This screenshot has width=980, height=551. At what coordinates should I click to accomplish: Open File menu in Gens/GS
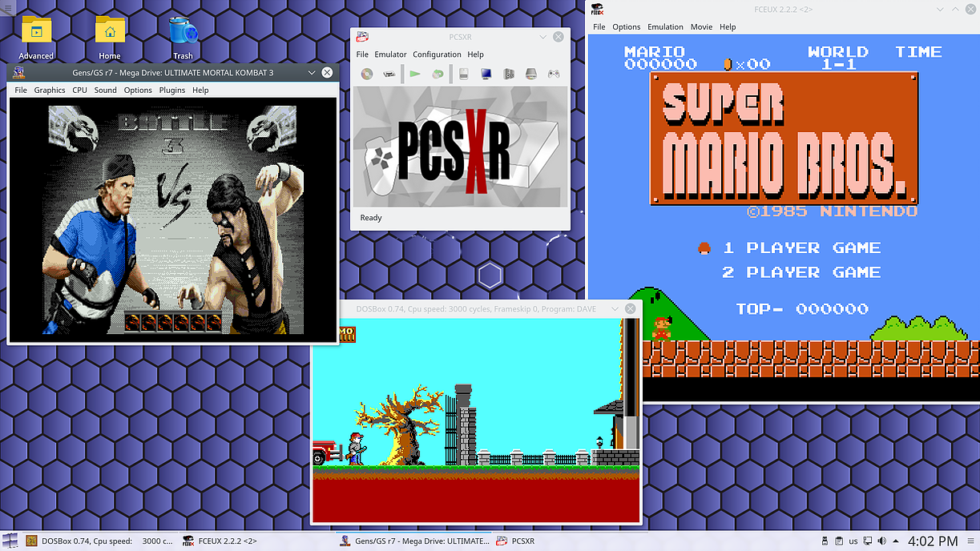click(x=21, y=90)
